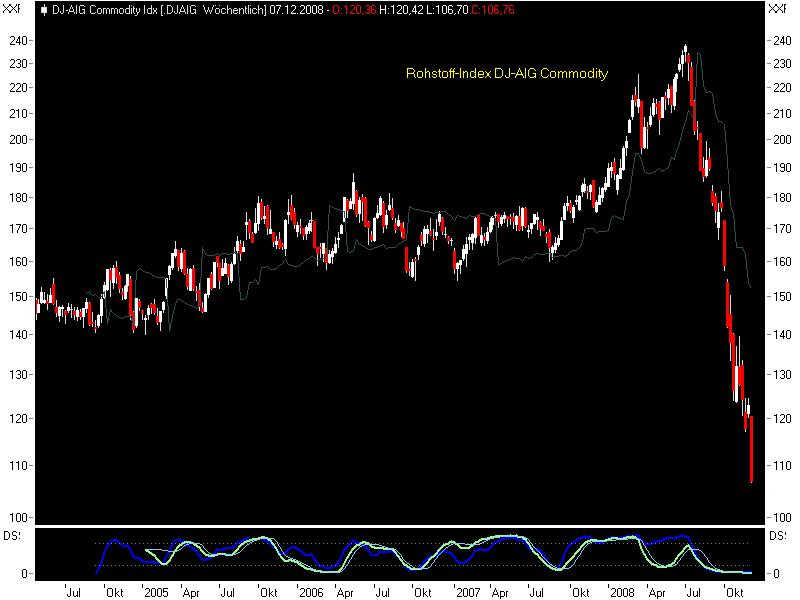This screenshot has height=600, width=800.
Task: Click the 240 price level on the left axis
Action: [x=18, y=41]
